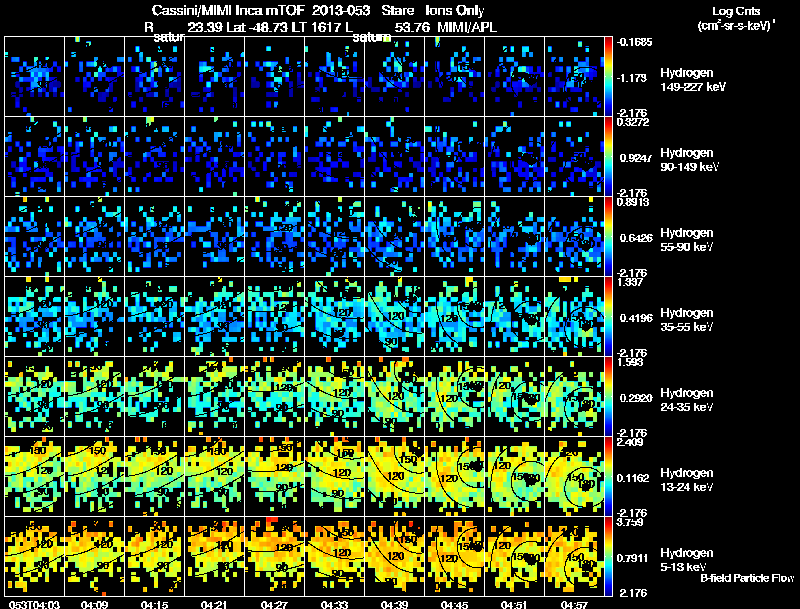Open the 04:15 panel in Hydrogen 13-24 keV row
Screen dimensions: 800x609
tap(155, 477)
